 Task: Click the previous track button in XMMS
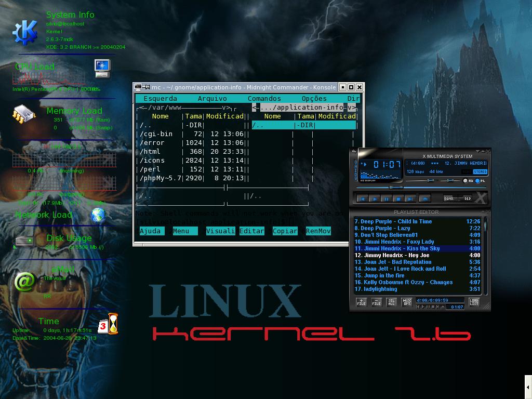coord(362,199)
